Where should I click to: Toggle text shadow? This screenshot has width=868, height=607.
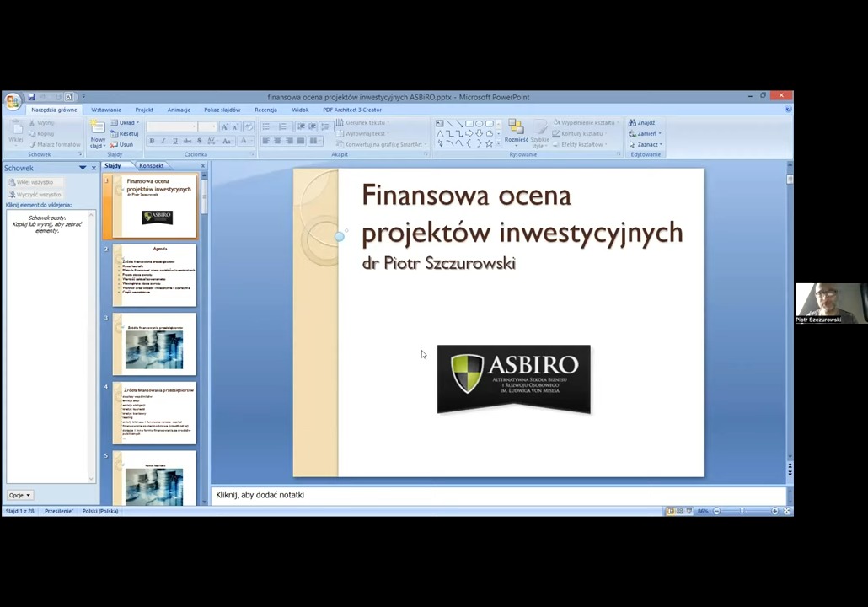coord(199,142)
